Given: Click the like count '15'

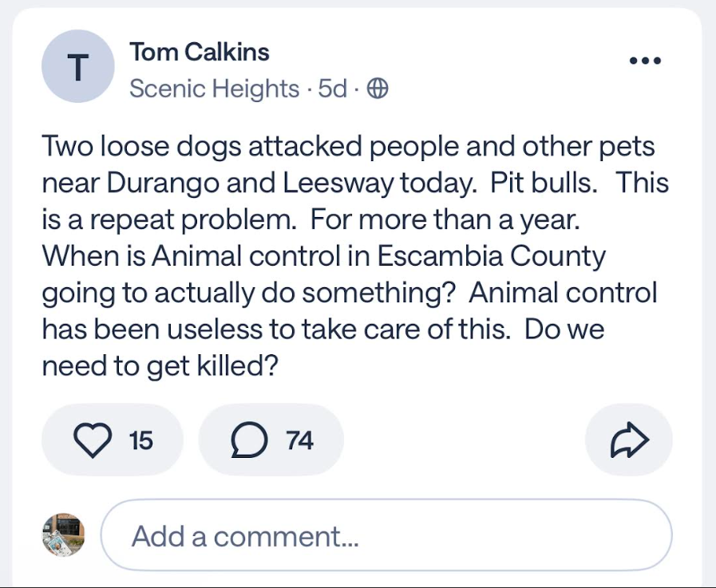Looking at the screenshot, I should 140,440.
